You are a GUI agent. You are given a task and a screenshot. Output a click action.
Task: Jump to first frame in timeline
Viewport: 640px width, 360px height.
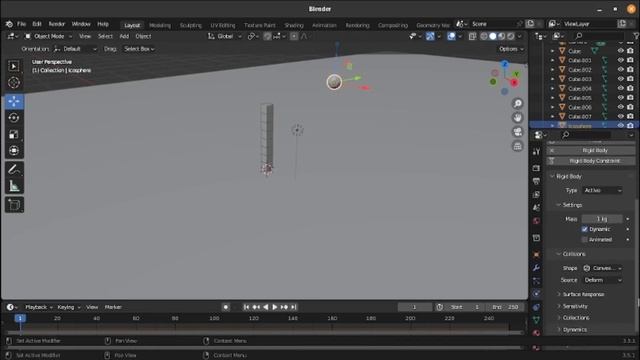pos(246,307)
